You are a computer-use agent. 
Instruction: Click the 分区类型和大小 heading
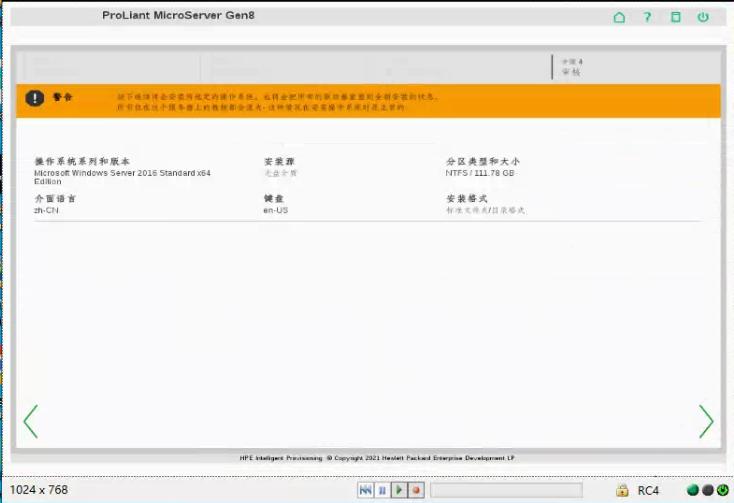483,161
